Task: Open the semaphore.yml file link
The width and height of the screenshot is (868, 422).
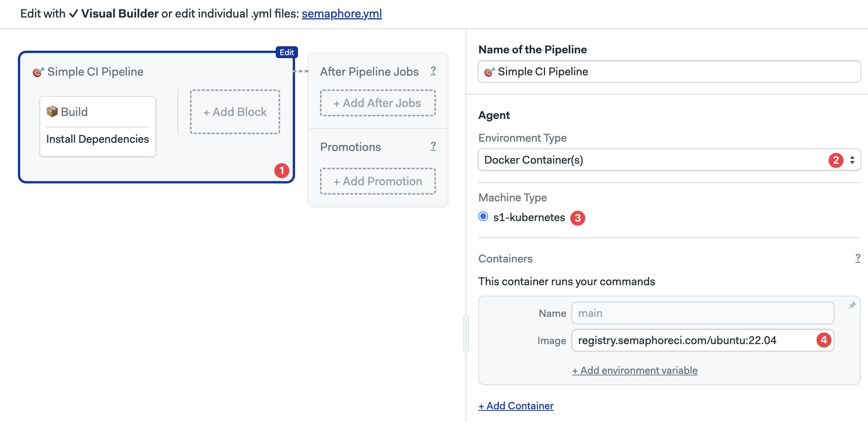Action: coord(342,13)
